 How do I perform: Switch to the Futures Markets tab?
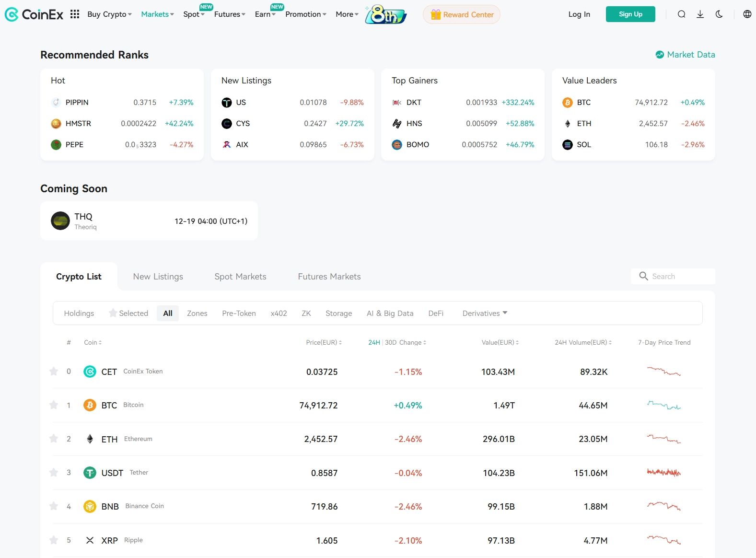point(329,277)
